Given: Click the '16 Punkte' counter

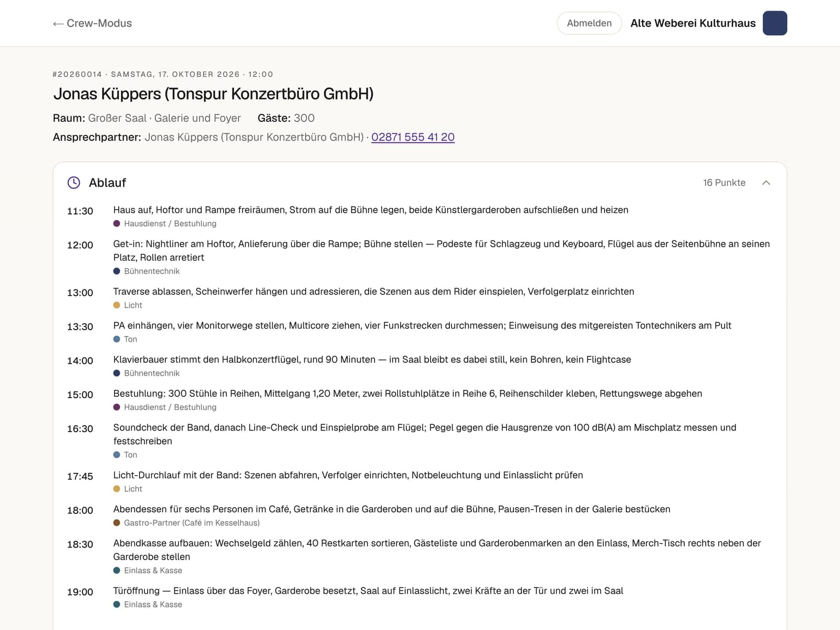Looking at the screenshot, I should click(x=724, y=183).
